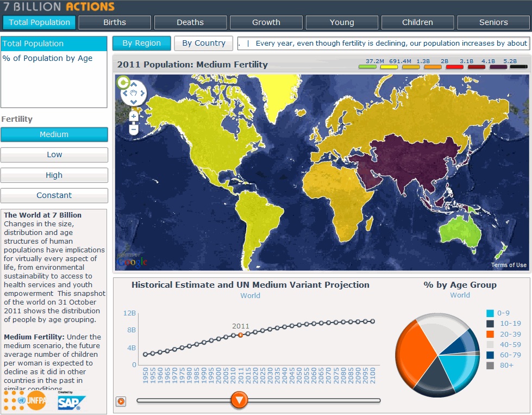The image size is (532, 415).
Task: Click the map zoom in plus button
Action: point(134,116)
